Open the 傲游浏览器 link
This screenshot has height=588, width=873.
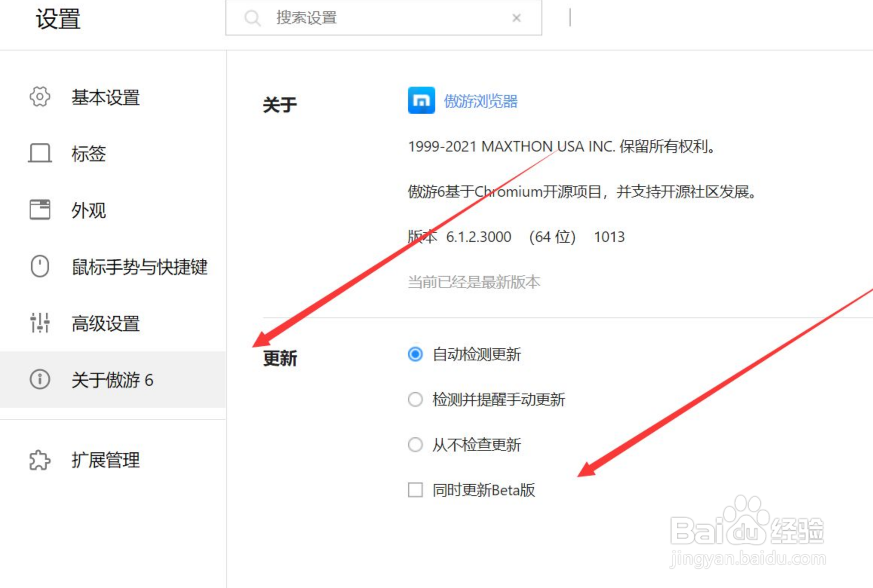point(480,101)
